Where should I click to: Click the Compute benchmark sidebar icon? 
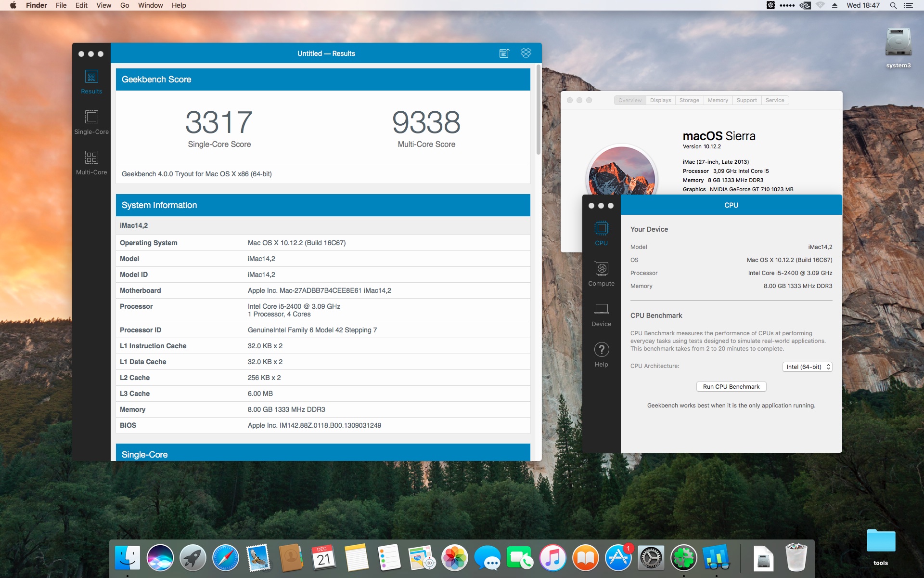coord(602,269)
